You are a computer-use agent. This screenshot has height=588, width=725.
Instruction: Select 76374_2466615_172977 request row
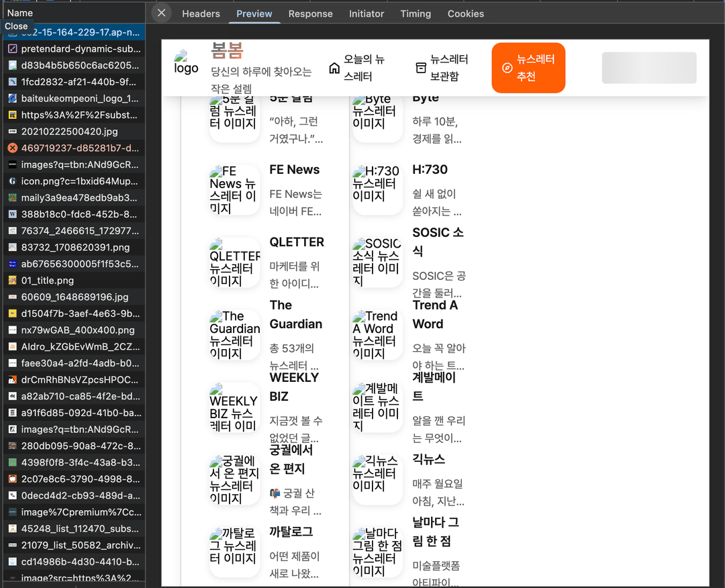pos(74,231)
